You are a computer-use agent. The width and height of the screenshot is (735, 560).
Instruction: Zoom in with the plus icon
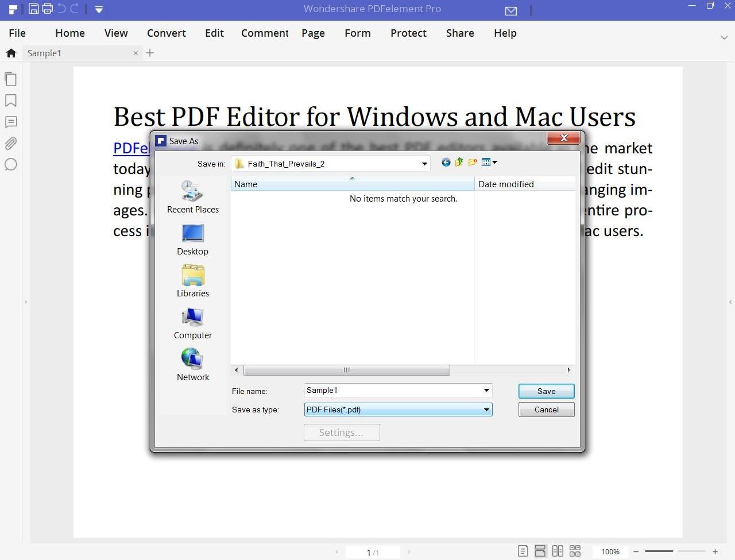click(715, 551)
